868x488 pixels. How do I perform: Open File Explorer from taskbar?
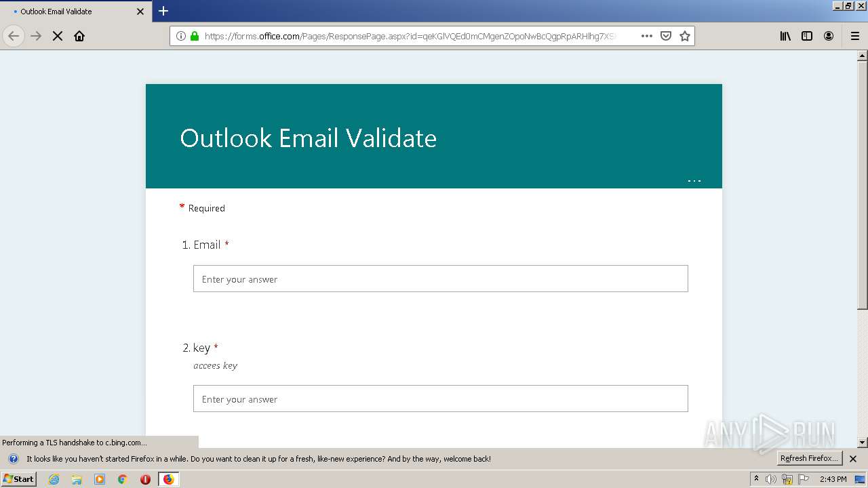click(x=77, y=479)
